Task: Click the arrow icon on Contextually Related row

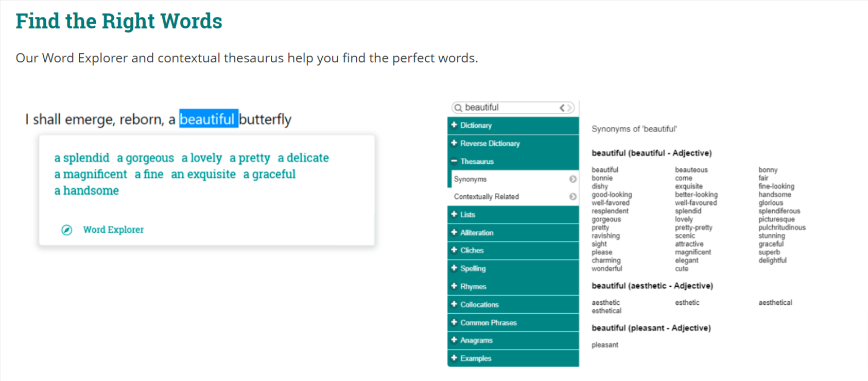Action: [572, 197]
